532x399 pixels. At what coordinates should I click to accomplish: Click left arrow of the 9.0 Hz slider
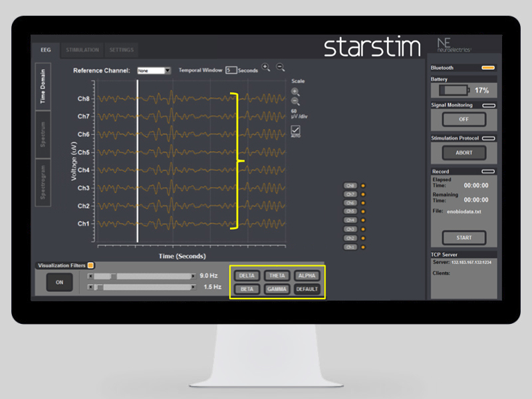(90, 276)
